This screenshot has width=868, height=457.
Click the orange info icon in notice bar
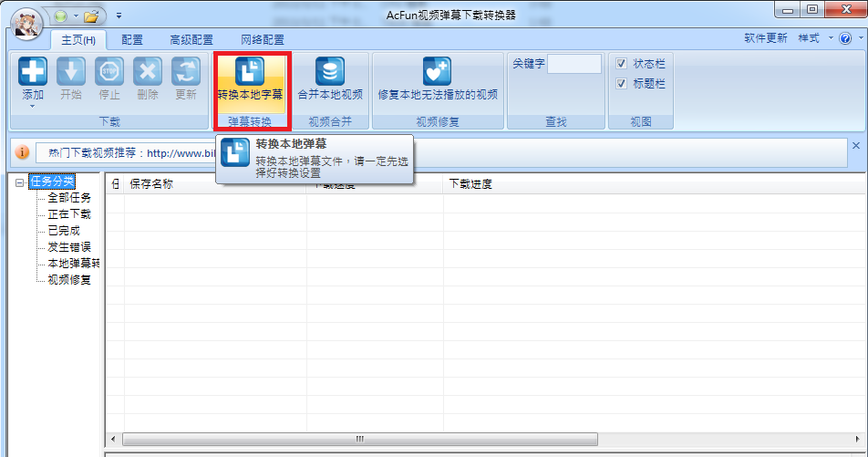coord(22,151)
